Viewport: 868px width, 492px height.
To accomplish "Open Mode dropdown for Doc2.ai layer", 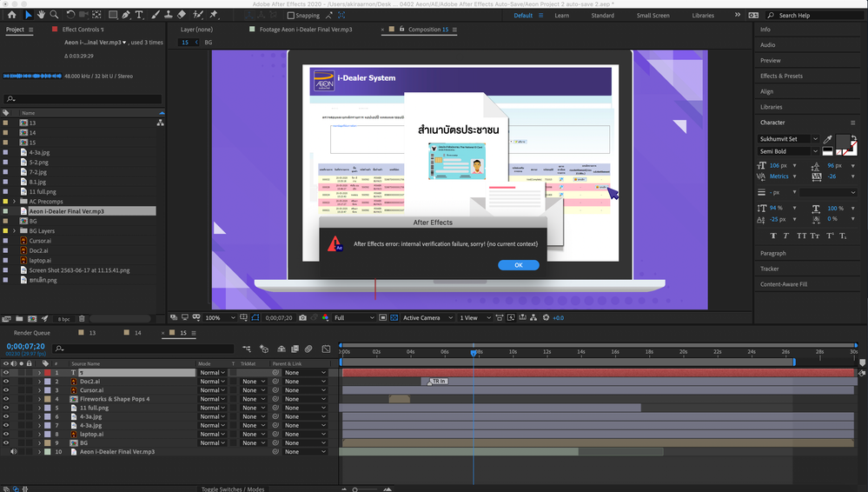I will tap(213, 382).
